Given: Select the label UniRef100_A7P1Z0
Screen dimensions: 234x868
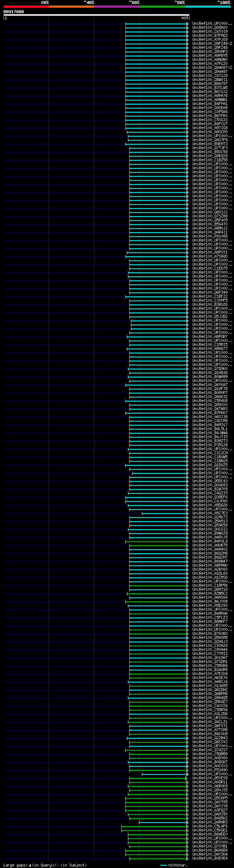Looking at the screenshot, I should coord(210,63).
